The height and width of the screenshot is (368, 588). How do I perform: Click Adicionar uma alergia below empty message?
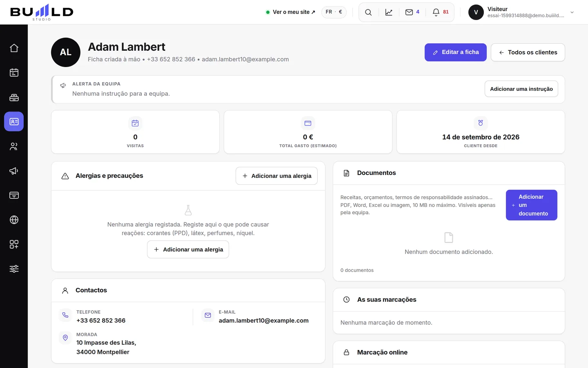point(188,249)
